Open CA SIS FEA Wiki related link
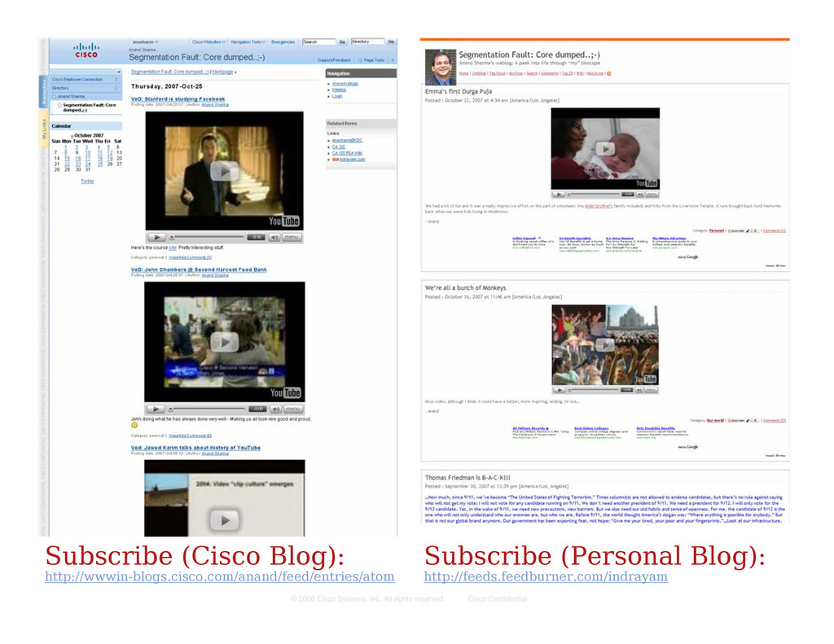Viewport: 834px width, 644px height. pyautogui.click(x=347, y=153)
